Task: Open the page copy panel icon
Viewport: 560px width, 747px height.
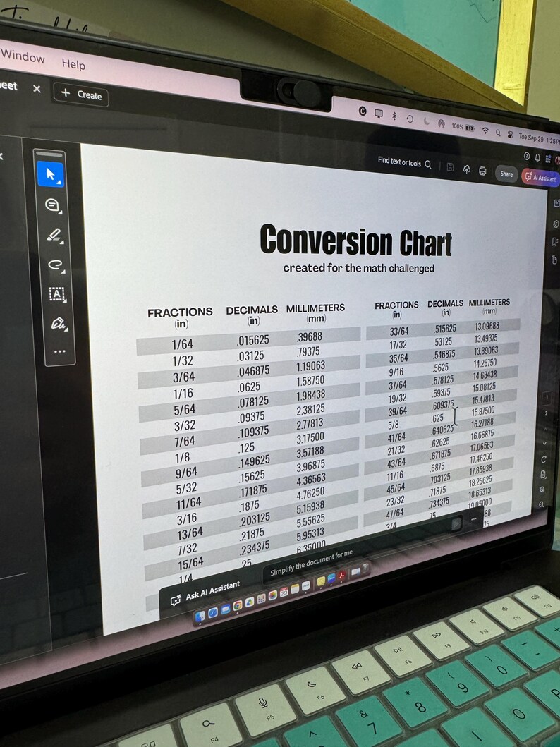Action: pos(554,260)
